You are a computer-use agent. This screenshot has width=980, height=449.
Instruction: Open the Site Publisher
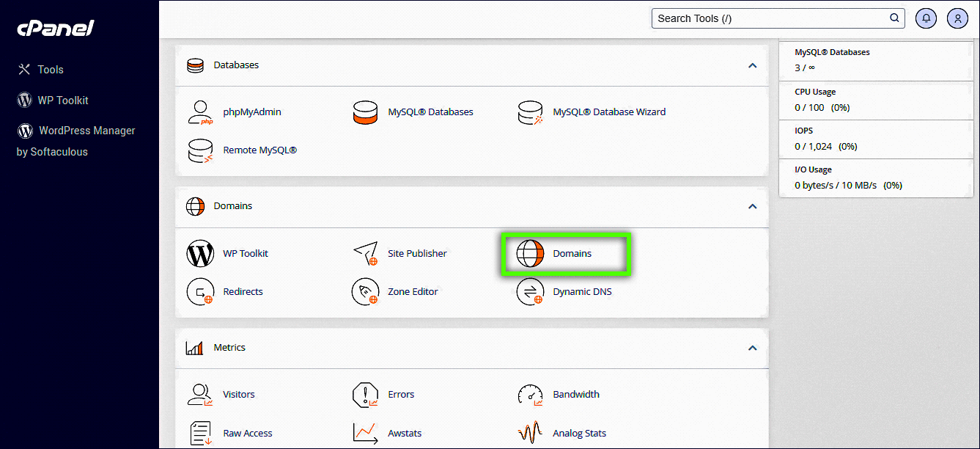(x=417, y=253)
